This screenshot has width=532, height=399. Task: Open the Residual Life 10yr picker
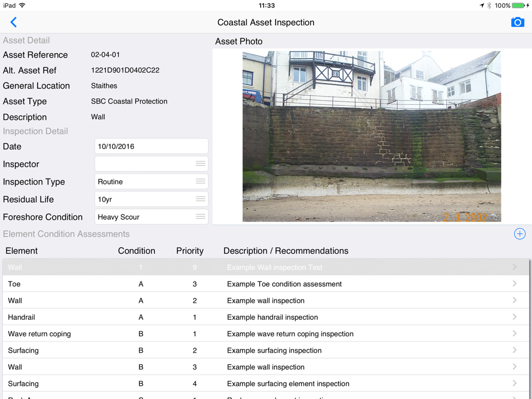click(151, 199)
